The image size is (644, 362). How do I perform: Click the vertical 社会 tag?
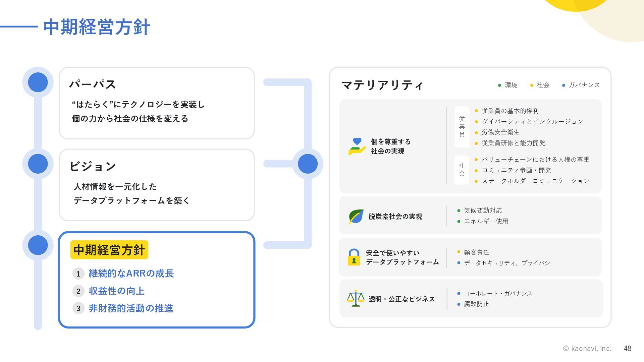click(462, 170)
